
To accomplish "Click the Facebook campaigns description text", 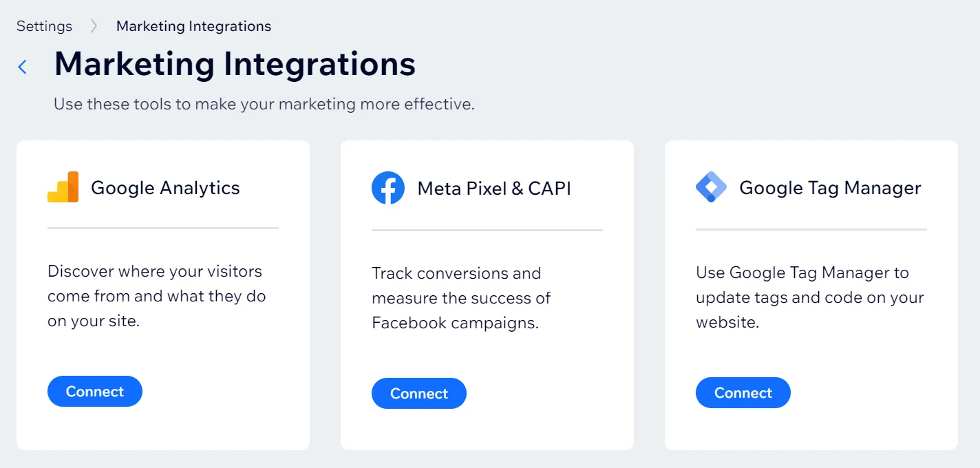I will click(x=461, y=298).
